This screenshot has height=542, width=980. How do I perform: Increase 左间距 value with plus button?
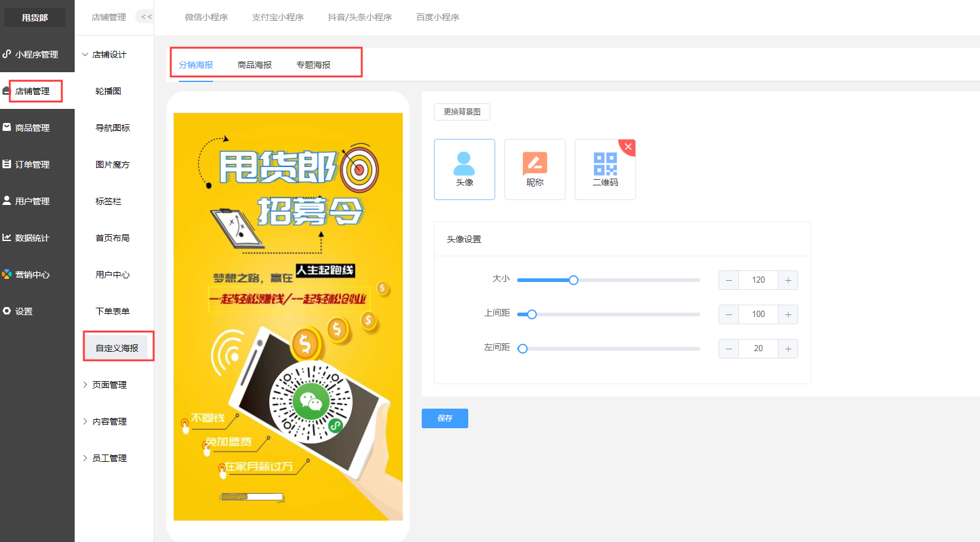[788, 349]
